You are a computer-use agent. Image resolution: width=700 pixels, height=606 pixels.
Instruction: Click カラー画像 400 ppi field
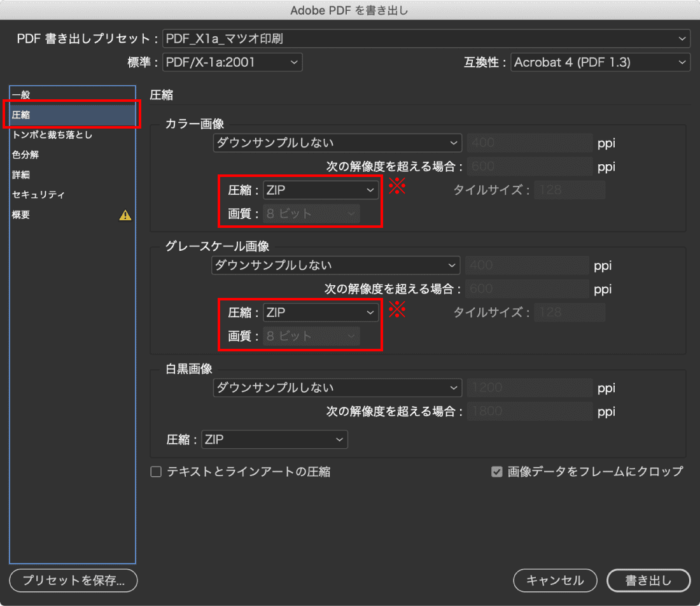click(x=529, y=143)
